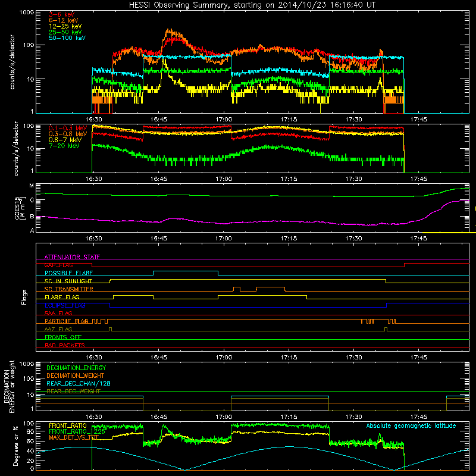The width and height of the screenshot is (476, 476).
Task: Click the 17:30 tick under the MeV count-rate panel
Action: (x=353, y=179)
